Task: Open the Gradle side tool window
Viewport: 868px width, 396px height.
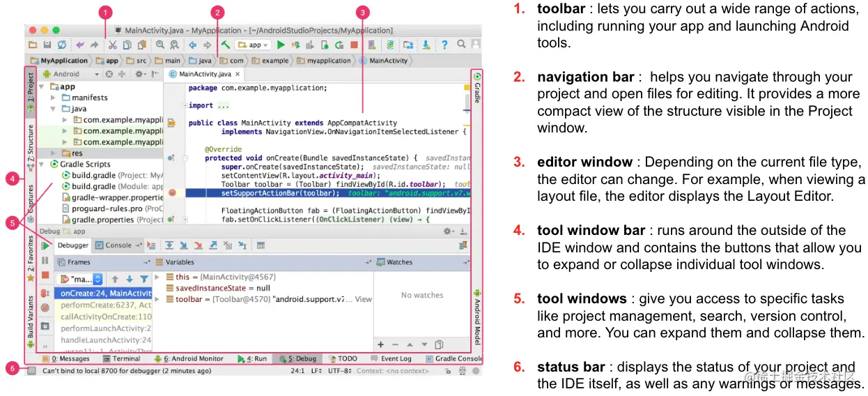Action: [x=477, y=86]
